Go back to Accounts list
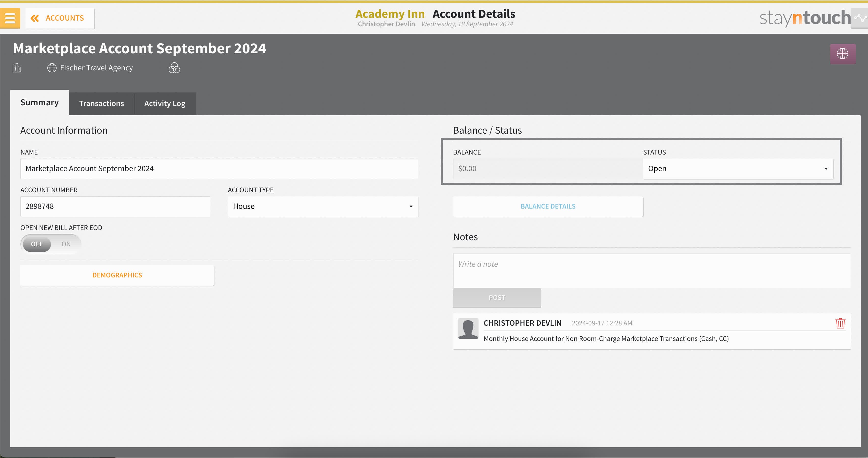This screenshot has height=458, width=868. tap(60, 18)
